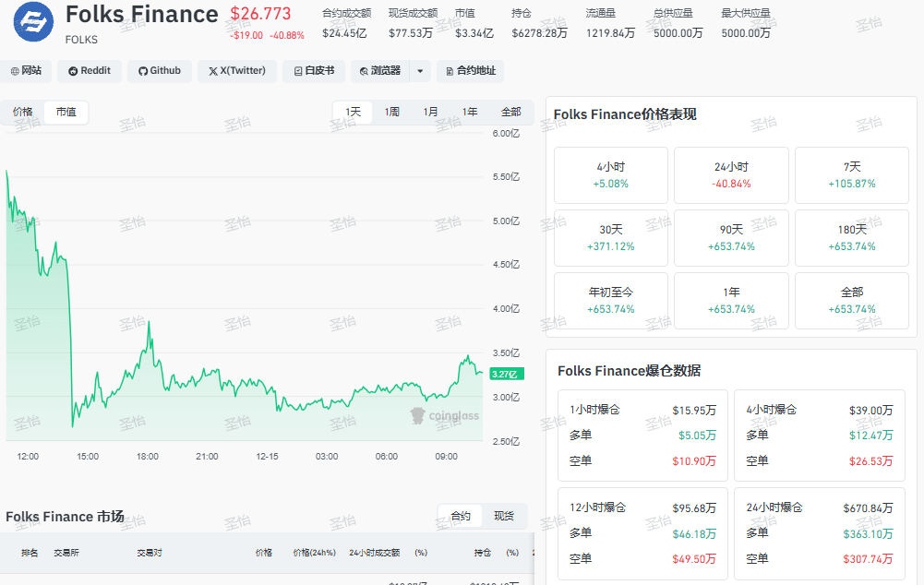Switch chart to 价格 tab

pyautogui.click(x=23, y=112)
